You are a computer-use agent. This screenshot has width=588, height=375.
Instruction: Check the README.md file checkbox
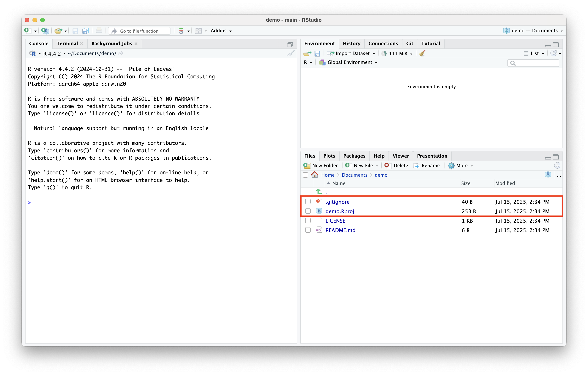click(x=308, y=230)
